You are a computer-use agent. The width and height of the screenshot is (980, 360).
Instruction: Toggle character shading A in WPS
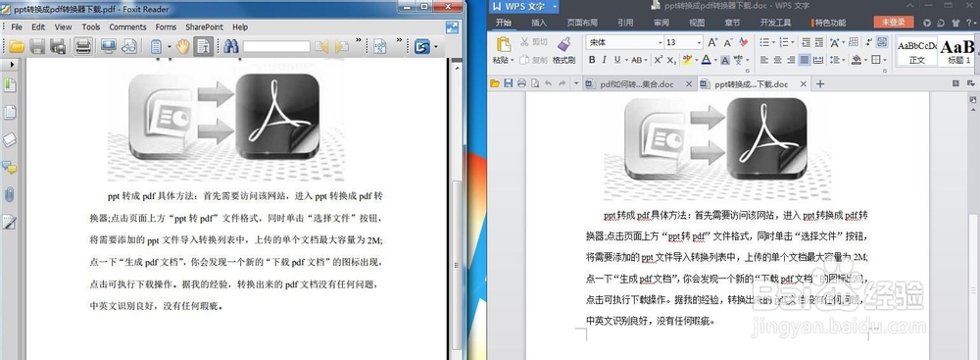725,60
